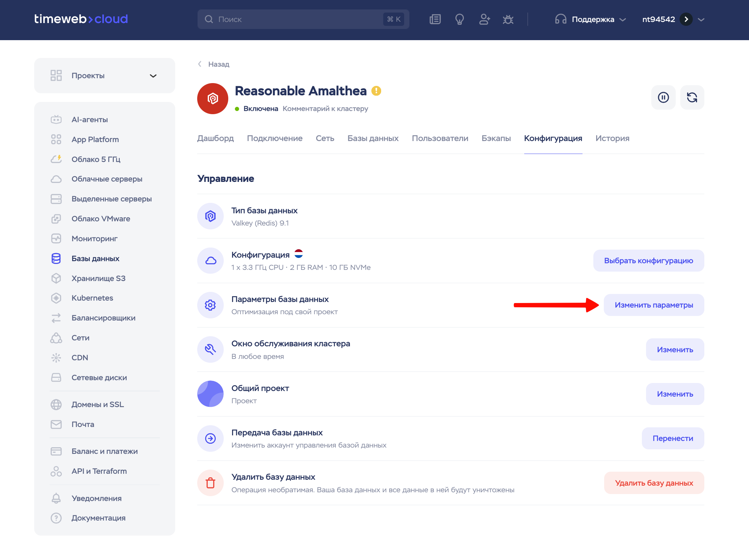The image size is (749, 560).
Task: Click the yellow warning badge near cluster name
Action: coord(376,91)
